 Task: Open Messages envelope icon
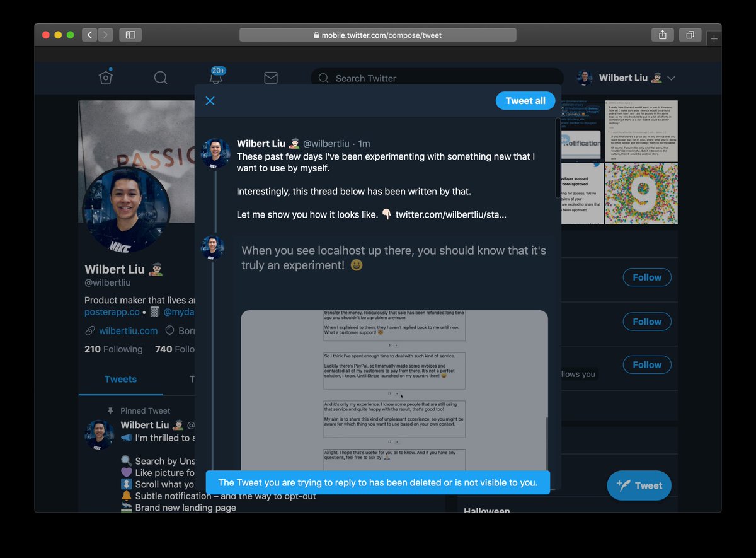pyautogui.click(x=271, y=78)
